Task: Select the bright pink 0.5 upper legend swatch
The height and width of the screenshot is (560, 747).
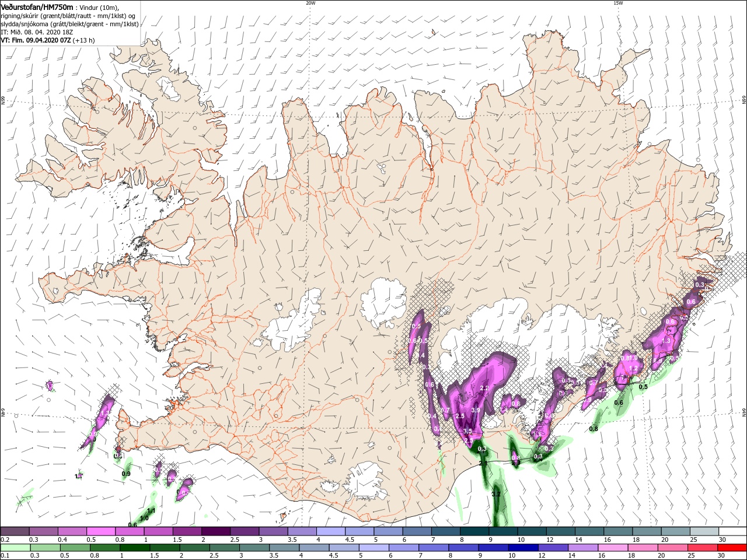Action: click(100, 531)
